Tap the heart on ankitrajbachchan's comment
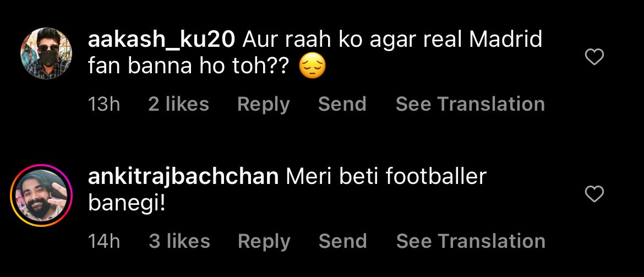This screenshot has height=277, width=644. pyautogui.click(x=594, y=194)
